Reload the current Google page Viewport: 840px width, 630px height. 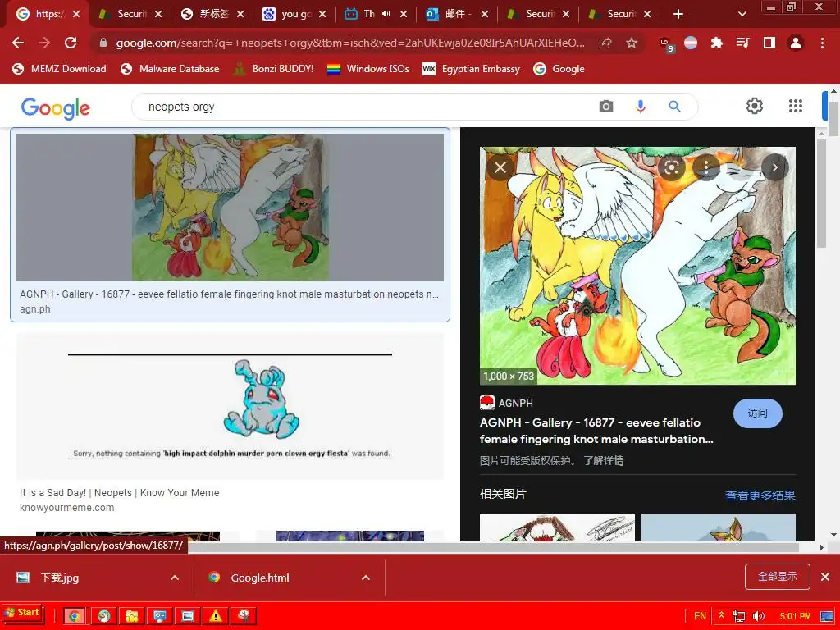tap(71, 43)
